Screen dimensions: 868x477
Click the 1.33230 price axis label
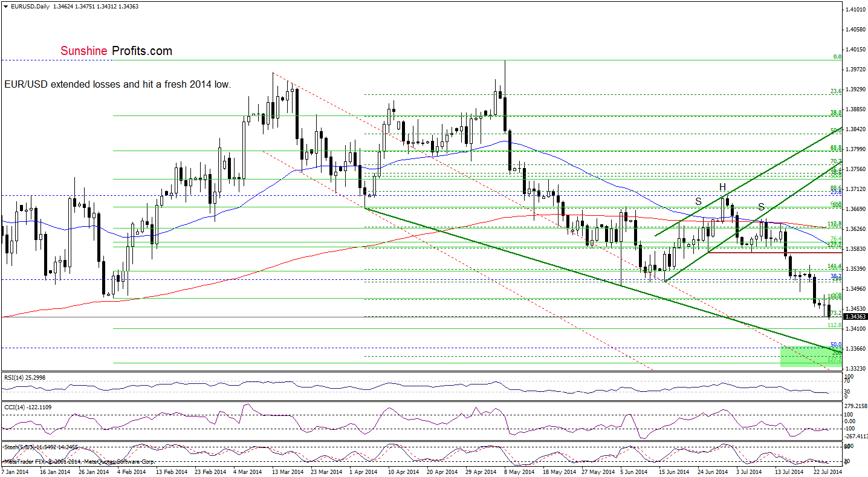(855, 369)
